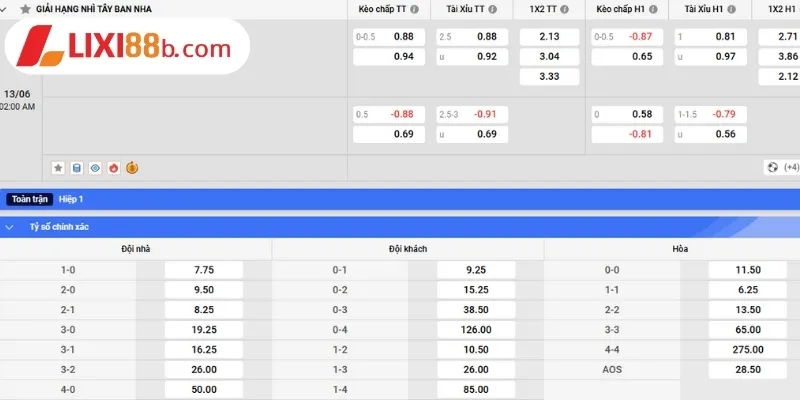Select under odds 0.92 in Tài Xỉu TT

(x=472, y=57)
